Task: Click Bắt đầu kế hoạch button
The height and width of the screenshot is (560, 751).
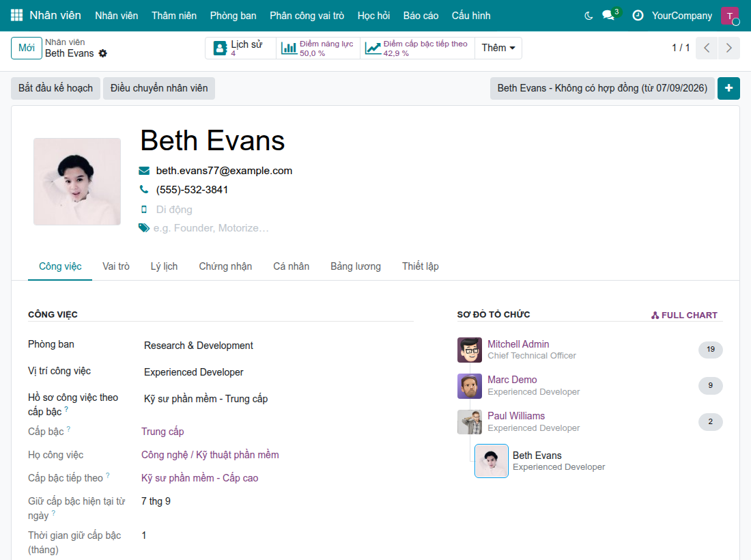Action: click(x=55, y=88)
